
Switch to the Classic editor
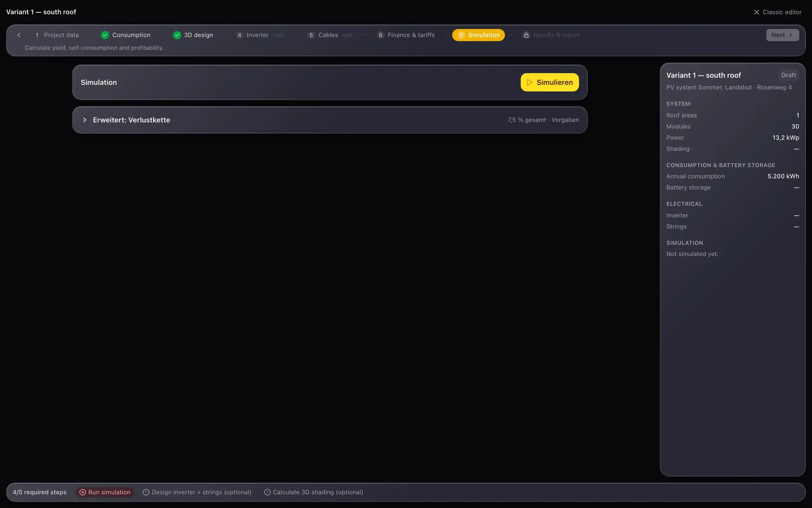click(777, 12)
